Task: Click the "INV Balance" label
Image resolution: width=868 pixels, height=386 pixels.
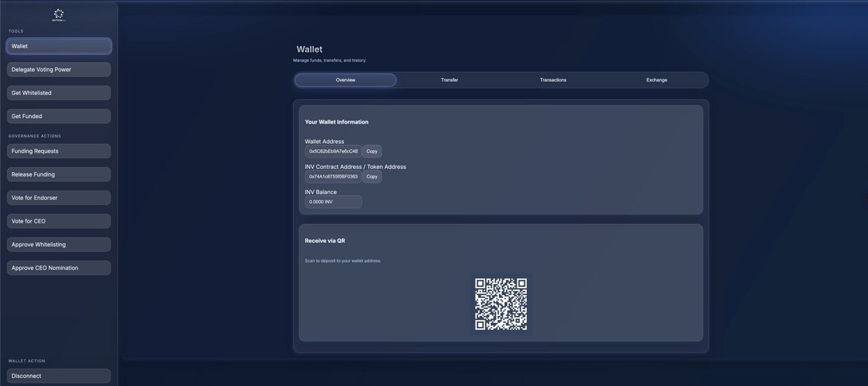Action: point(321,192)
